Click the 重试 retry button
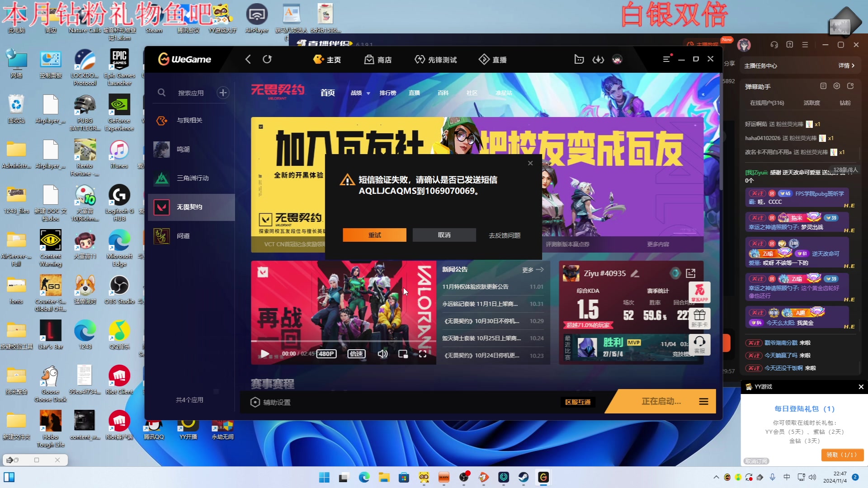868x488 pixels. pyautogui.click(x=374, y=235)
